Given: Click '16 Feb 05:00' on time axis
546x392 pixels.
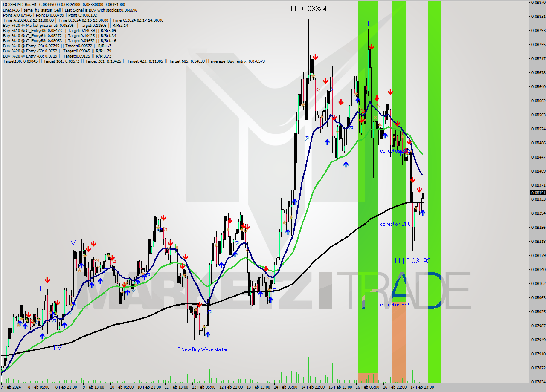Looking at the screenshot, I should (367, 387).
